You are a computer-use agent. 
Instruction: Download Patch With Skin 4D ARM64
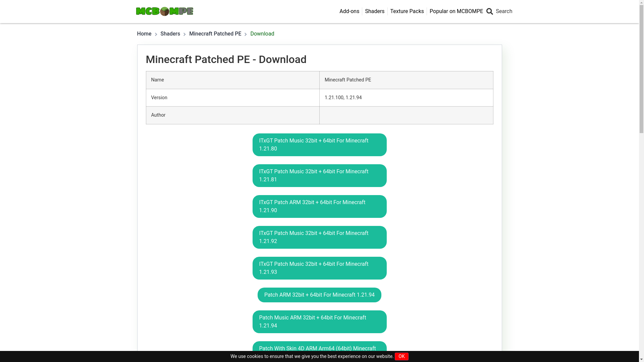[319, 346]
